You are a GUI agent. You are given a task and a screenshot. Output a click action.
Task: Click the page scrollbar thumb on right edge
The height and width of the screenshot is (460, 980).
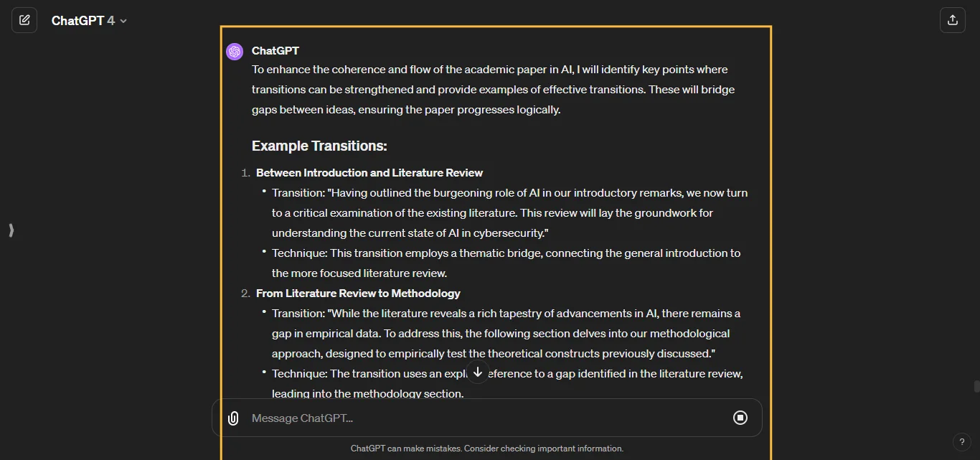976,386
